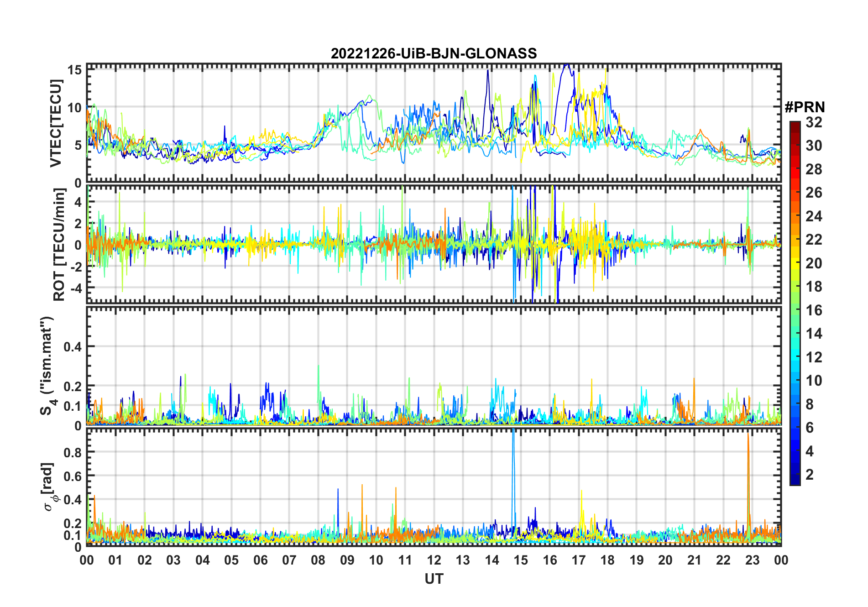Click the VTEC[TECU] y-axis label
The image size is (868, 607).
pos(56,123)
